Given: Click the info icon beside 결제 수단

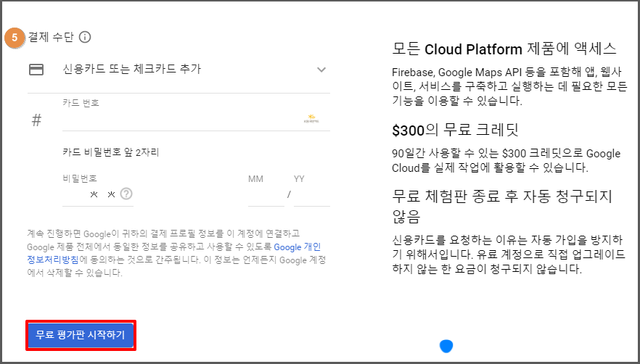Looking at the screenshot, I should (x=85, y=37).
